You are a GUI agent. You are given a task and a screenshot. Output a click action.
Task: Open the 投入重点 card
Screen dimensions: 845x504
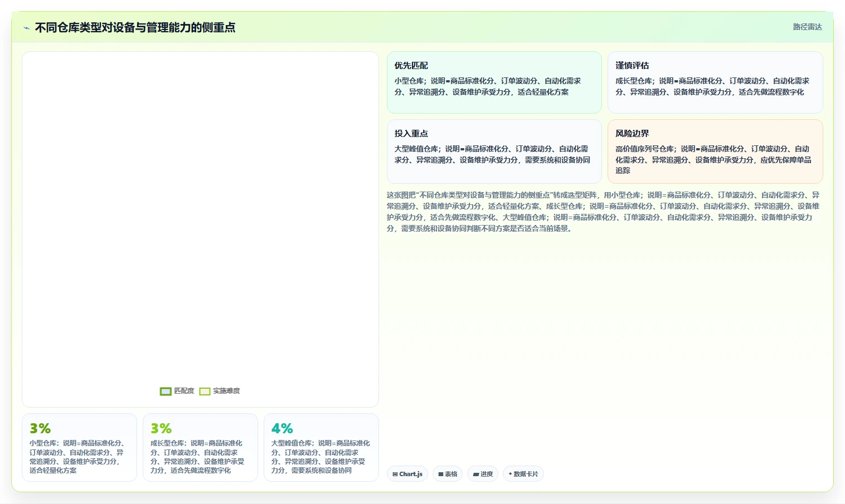click(x=494, y=151)
